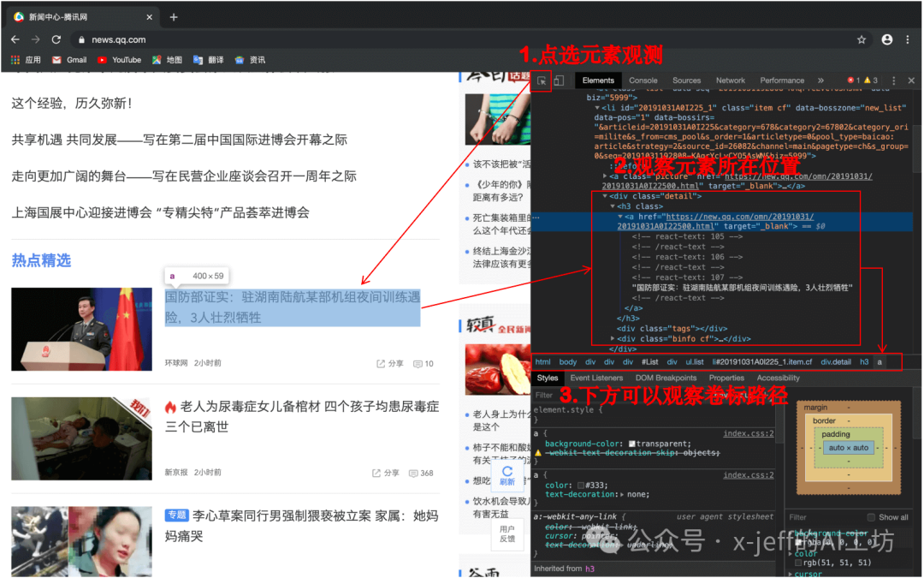Open the military spokesman article thumbnail

click(81, 329)
